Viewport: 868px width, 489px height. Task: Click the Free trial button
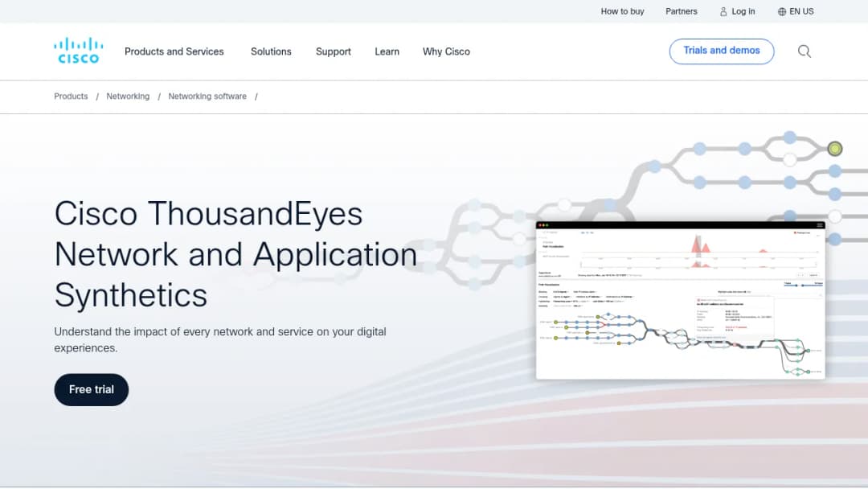pos(92,389)
